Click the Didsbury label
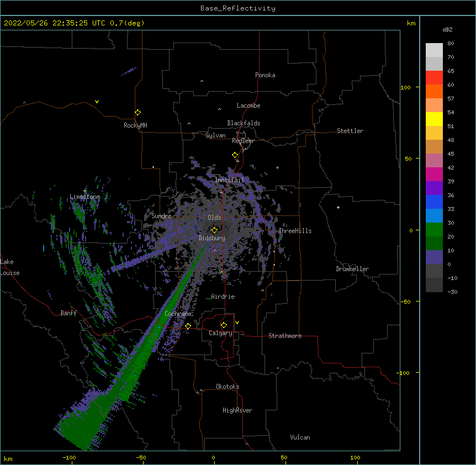 (212, 238)
